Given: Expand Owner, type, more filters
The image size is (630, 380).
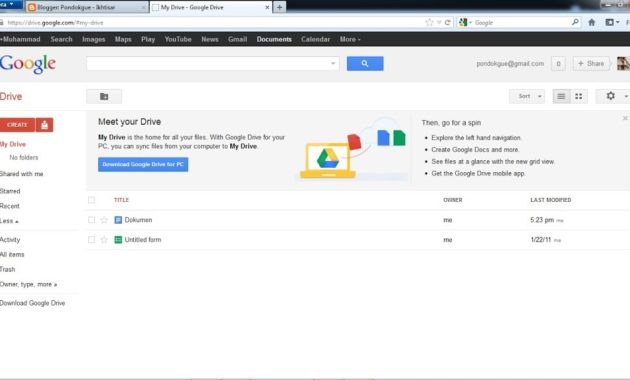Looking at the screenshot, I should point(28,284).
